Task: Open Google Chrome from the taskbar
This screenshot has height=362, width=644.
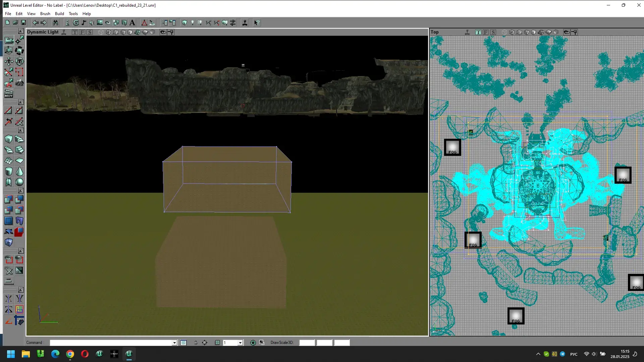Action: click(70, 354)
